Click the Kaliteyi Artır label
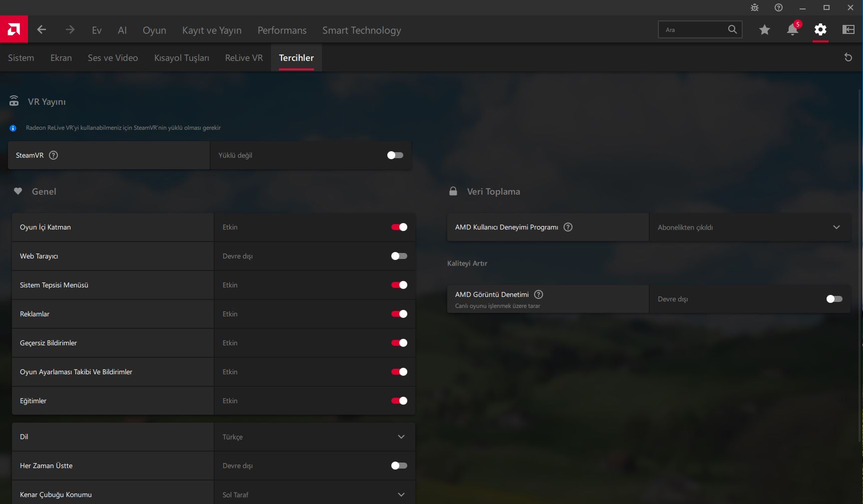Screen dimensions: 863x504 point(467,263)
